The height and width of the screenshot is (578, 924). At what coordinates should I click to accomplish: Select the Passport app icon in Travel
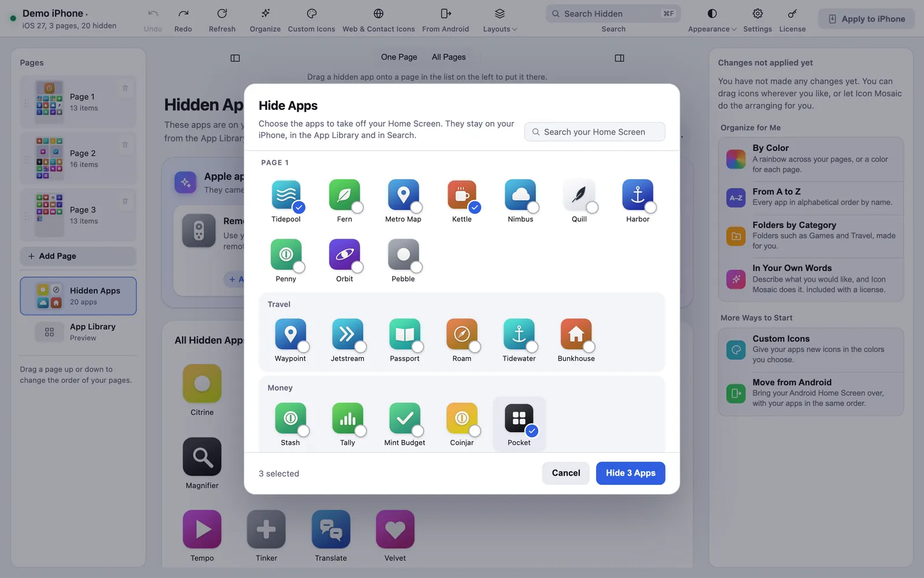tap(405, 334)
